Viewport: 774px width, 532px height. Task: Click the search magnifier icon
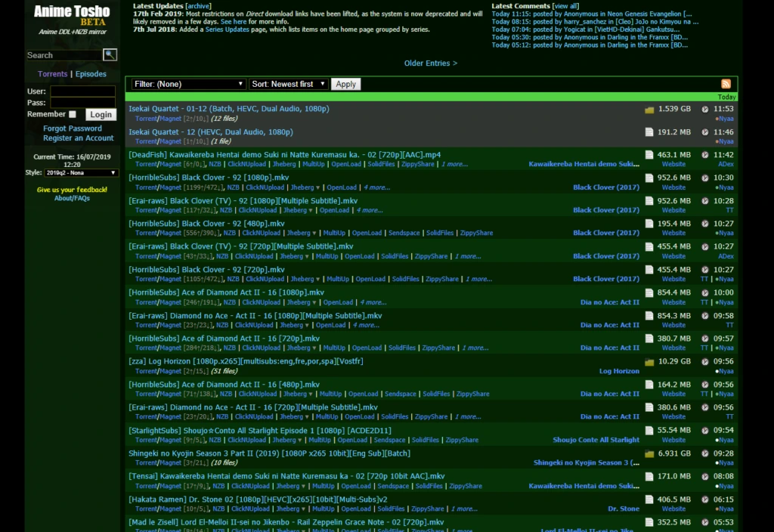[x=110, y=54]
